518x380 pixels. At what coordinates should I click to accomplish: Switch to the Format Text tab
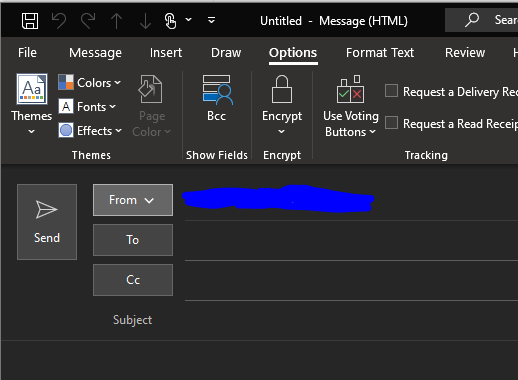point(380,53)
